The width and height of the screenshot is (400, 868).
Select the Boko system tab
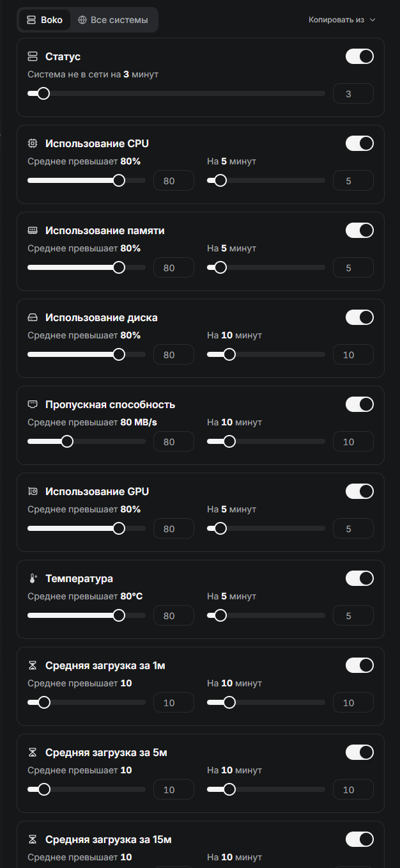(x=45, y=20)
